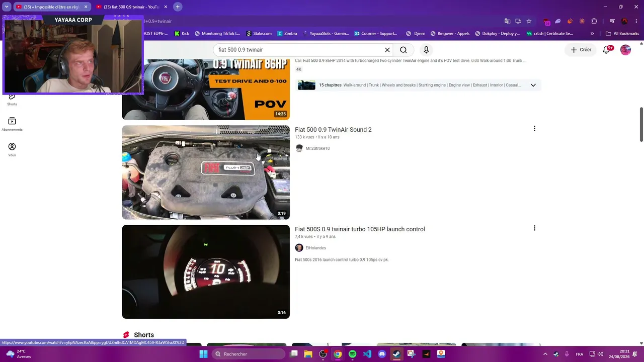Close the fiat 500 0.9 twinair tab
Viewport: 644px width, 362px height.
click(x=166, y=7)
